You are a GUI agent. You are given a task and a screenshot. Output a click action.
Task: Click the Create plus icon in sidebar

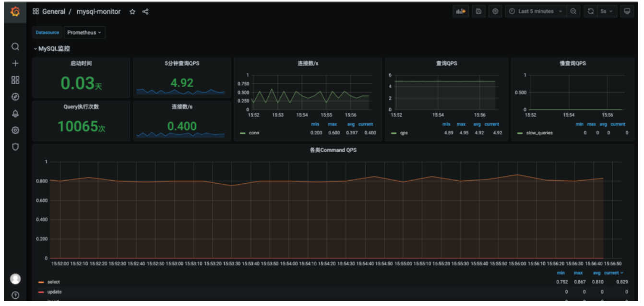click(x=15, y=63)
